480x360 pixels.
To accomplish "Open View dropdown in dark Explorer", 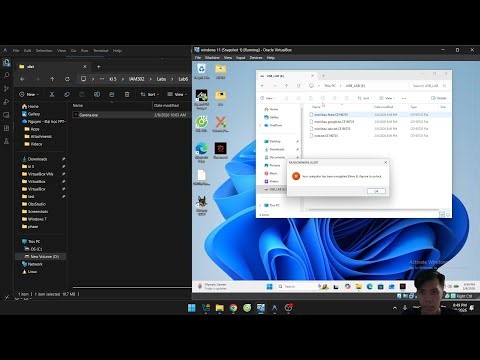I will pos(176,94).
